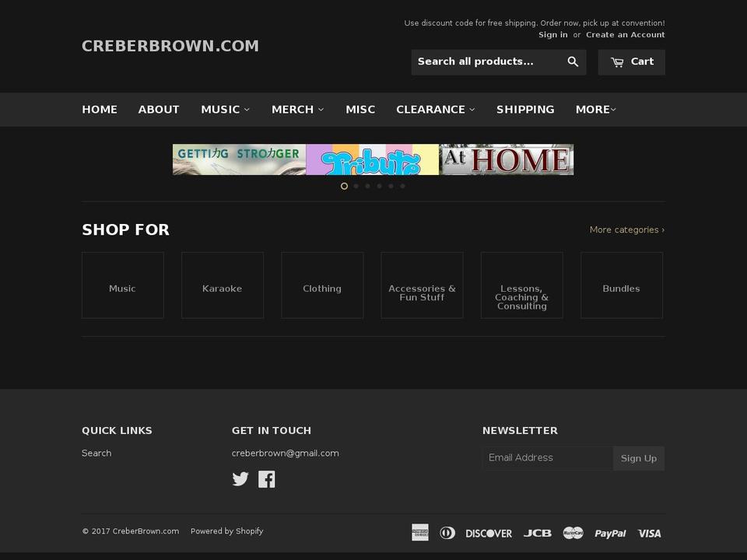The image size is (747, 560).
Task: Focus the newsletter Email Address field
Action: pos(548,458)
